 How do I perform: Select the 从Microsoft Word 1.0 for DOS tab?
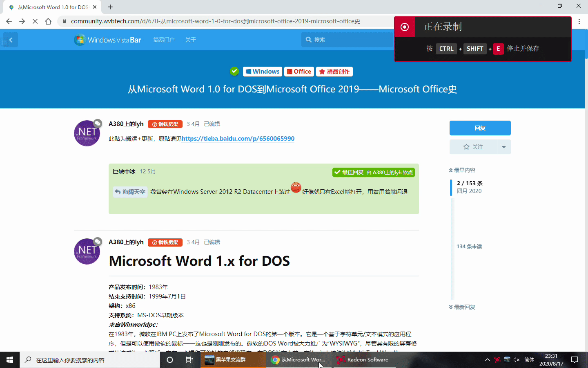click(x=52, y=7)
